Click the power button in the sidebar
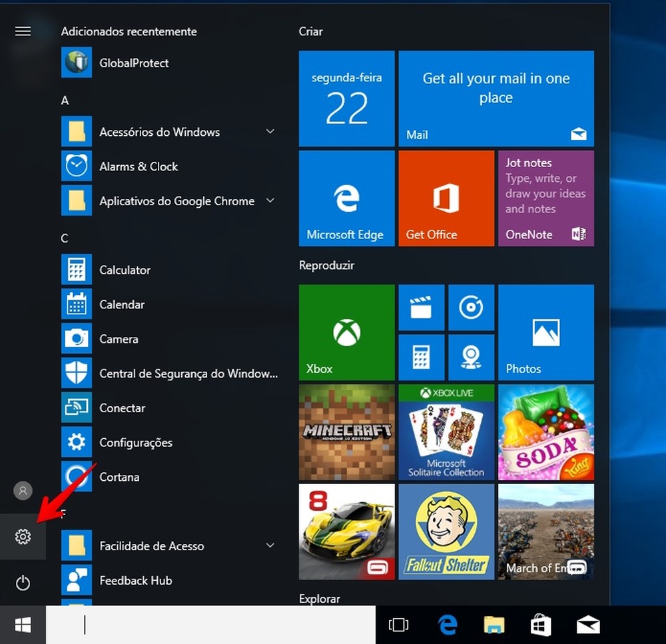 pyautogui.click(x=23, y=582)
